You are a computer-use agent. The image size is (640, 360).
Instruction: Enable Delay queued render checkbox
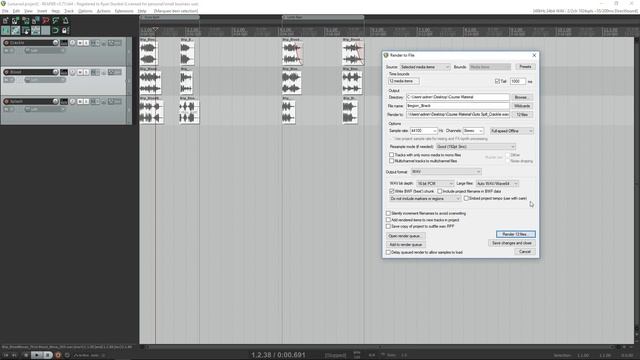pos(388,252)
